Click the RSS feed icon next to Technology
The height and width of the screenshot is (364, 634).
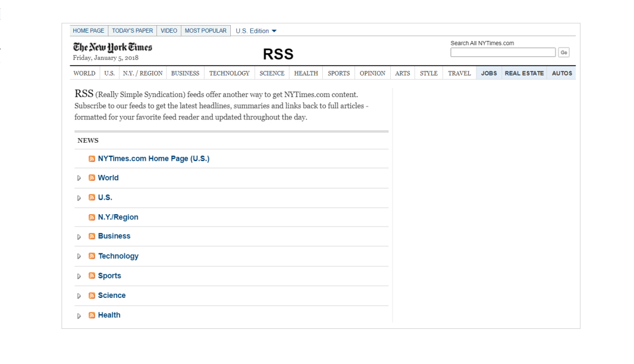point(92,256)
